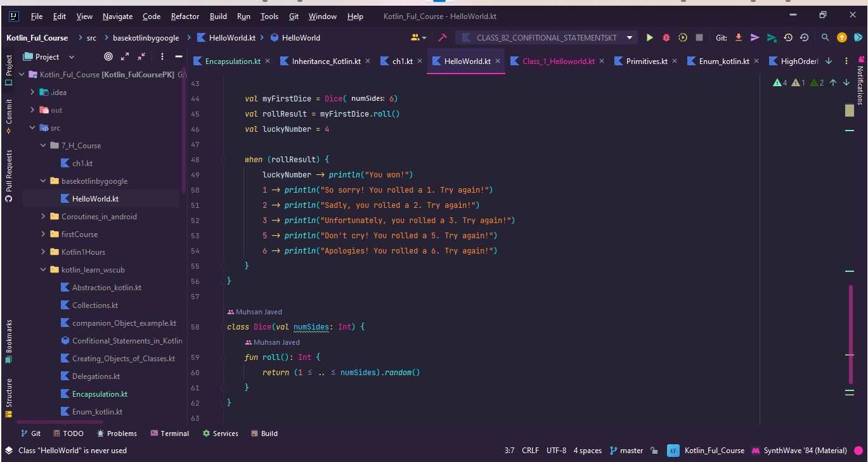Run with code coverage

click(682, 37)
